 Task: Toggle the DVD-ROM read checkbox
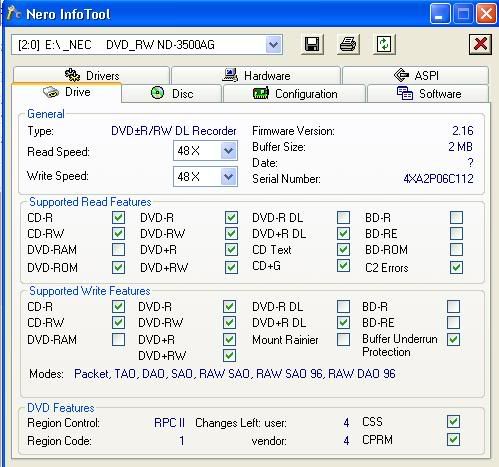point(118,267)
